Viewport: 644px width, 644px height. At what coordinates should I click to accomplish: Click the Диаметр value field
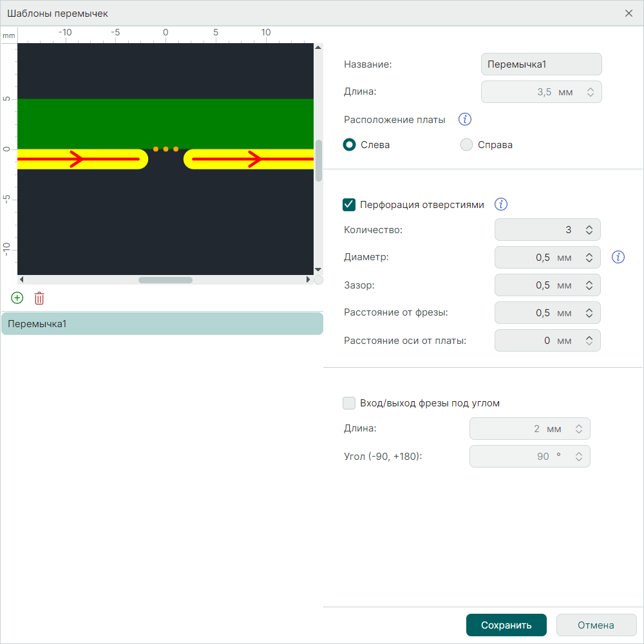547,258
